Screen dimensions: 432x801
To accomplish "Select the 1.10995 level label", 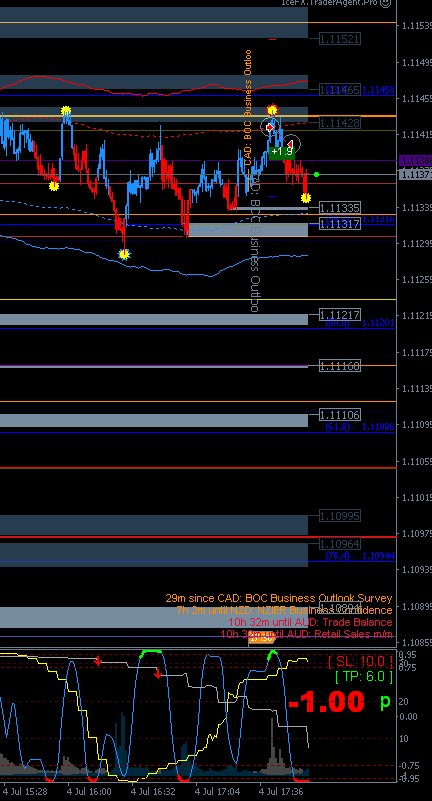I will (x=340, y=516).
